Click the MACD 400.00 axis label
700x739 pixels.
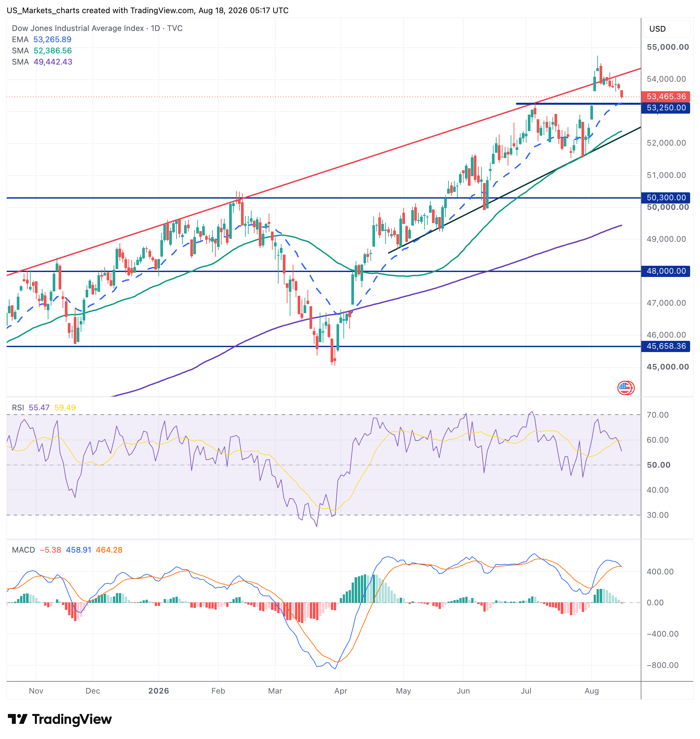pyautogui.click(x=660, y=571)
